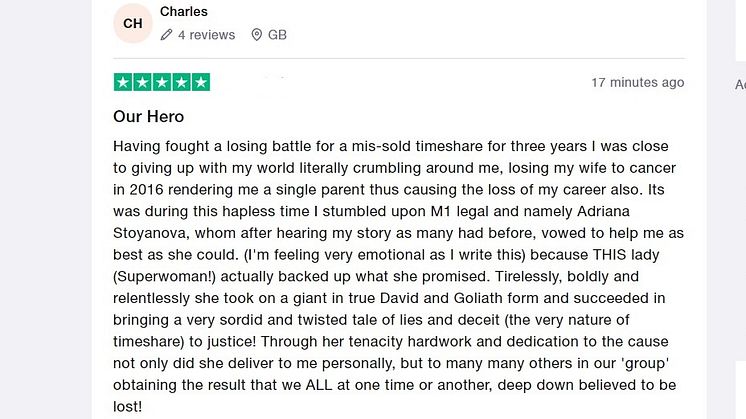746x419 pixels.
Task: Select the fifth green rating star
Action: tap(201, 82)
